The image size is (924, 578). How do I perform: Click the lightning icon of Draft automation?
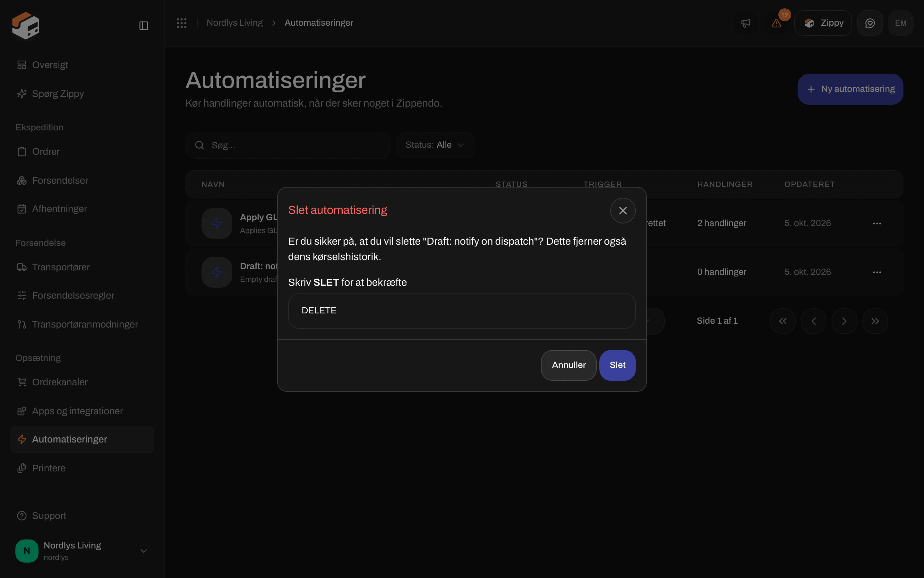(x=217, y=272)
